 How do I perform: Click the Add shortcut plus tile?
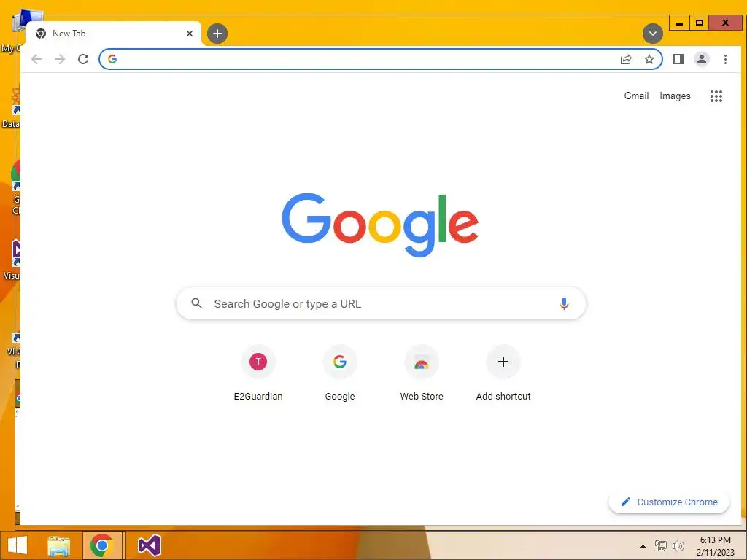tap(503, 374)
